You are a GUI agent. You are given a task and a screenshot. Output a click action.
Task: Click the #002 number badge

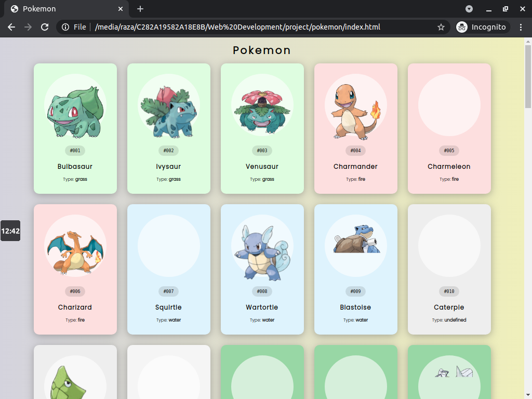[169, 151]
